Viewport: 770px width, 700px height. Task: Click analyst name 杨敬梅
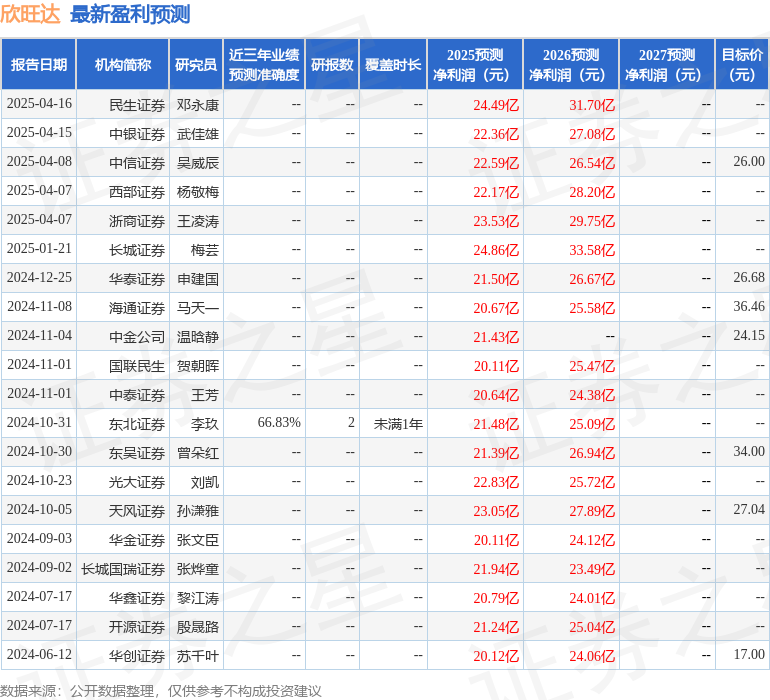[197, 192]
